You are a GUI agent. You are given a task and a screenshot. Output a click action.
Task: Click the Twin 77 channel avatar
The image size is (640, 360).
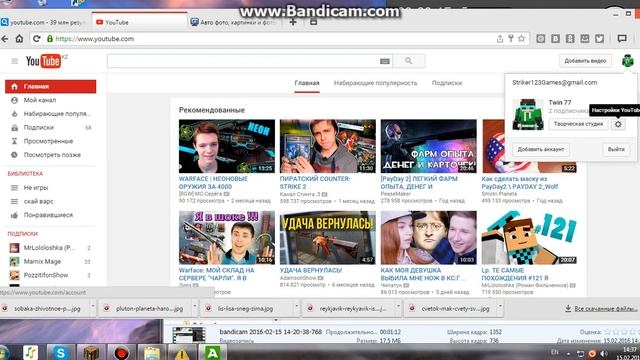click(x=528, y=114)
